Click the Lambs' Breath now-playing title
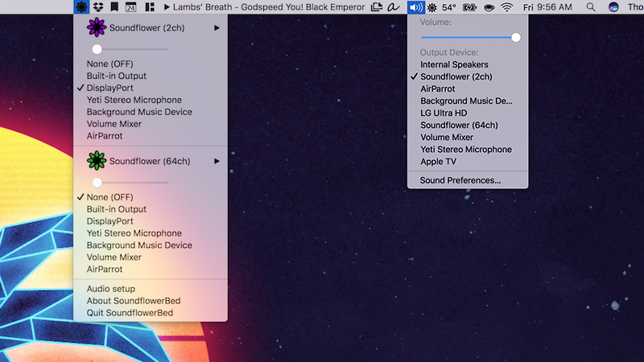 tap(269, 7)
